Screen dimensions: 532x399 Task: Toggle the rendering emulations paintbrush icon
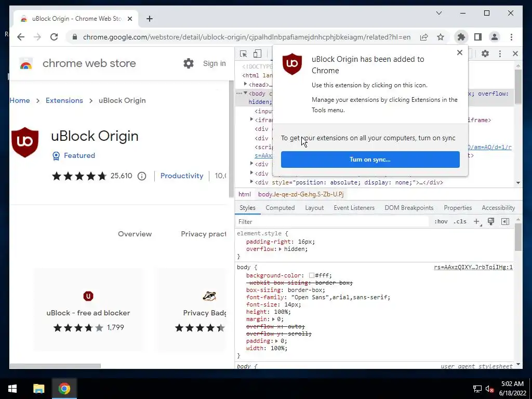(490, 221)
